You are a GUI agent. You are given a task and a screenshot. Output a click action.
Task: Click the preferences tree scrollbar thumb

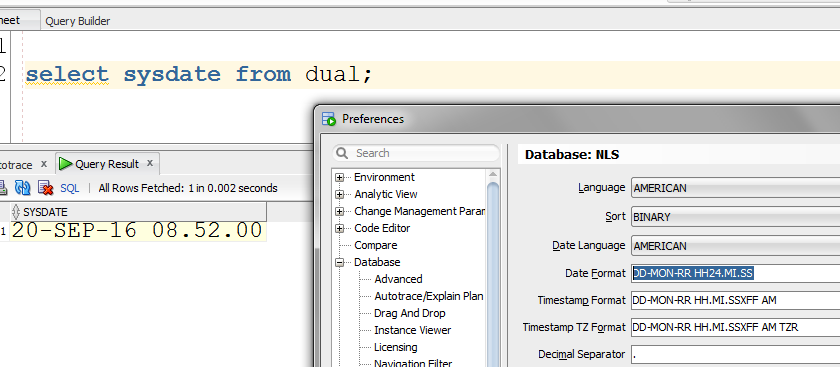click(x=493, y=273)
